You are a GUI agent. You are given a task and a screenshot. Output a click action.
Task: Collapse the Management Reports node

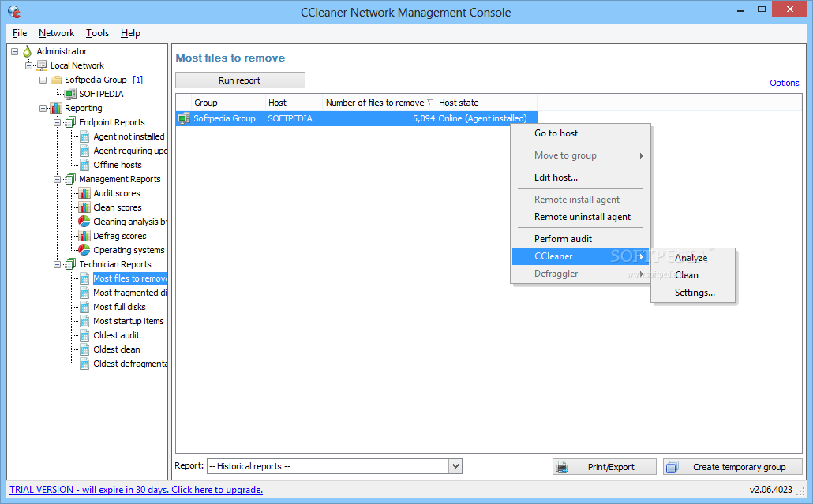click(x=57, y=179)
